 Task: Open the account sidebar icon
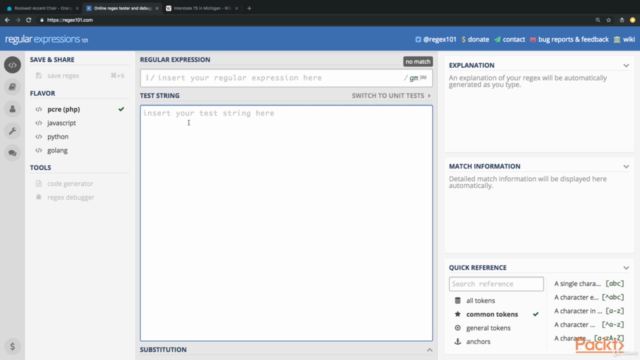13,109
